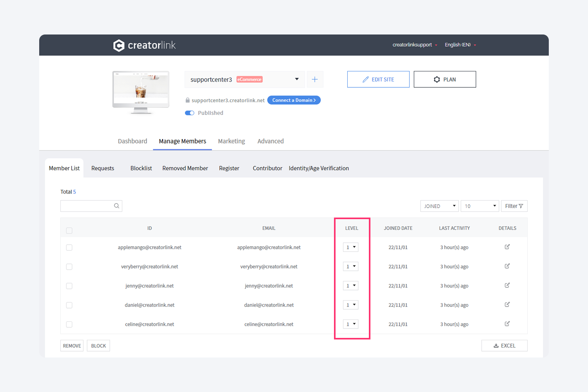Open the Contributor sub-tab

[x=267, y=168]
